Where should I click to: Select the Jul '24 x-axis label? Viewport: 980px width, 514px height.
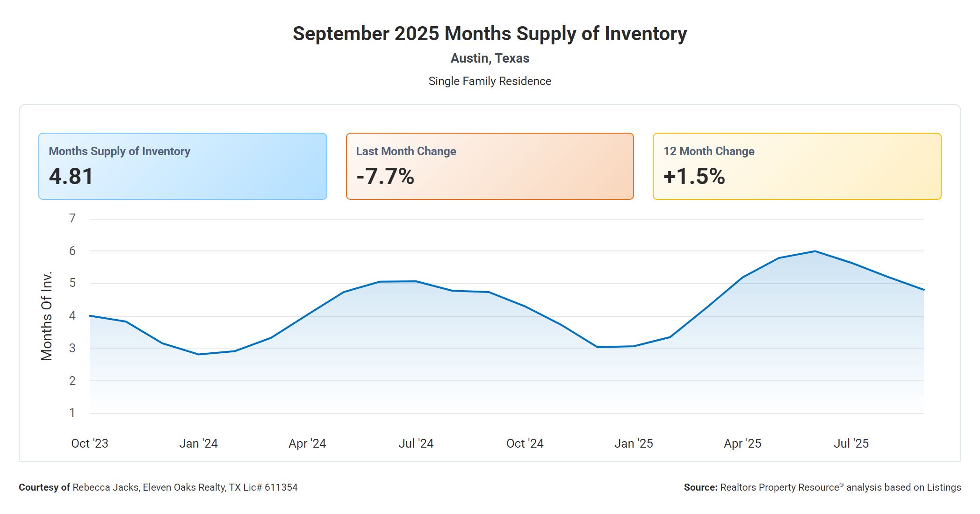[x=416, y=443]
